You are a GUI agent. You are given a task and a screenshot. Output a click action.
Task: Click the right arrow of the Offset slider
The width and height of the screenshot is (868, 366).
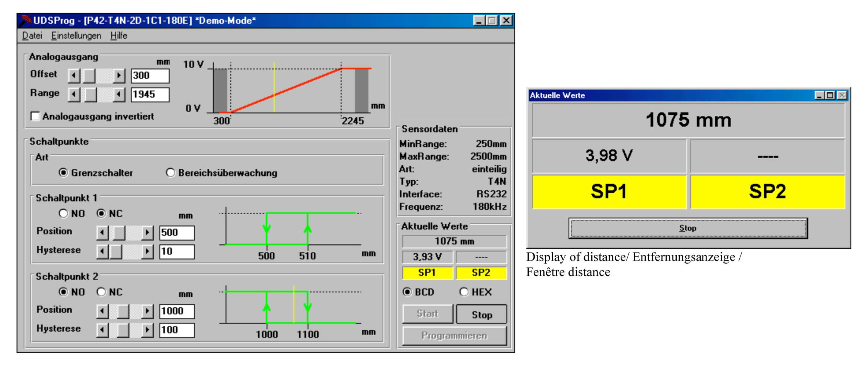119,76
